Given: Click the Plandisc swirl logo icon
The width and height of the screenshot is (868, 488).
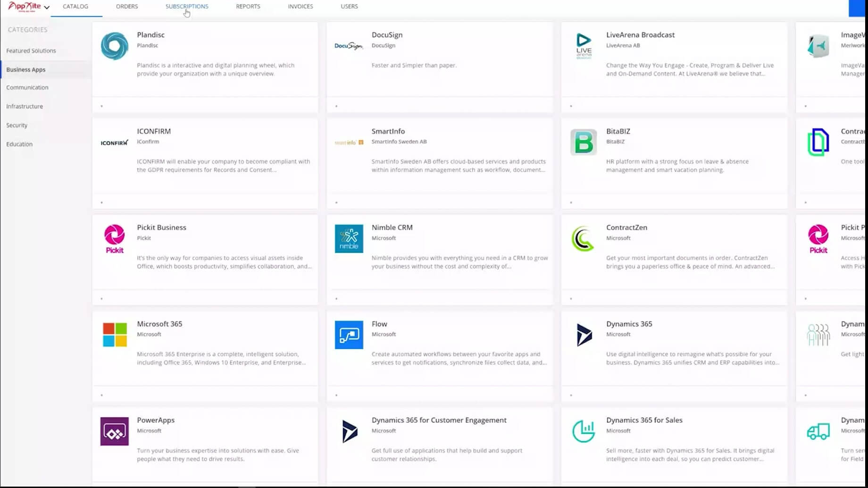Looking at the screenshot, I should coord(114,46).
